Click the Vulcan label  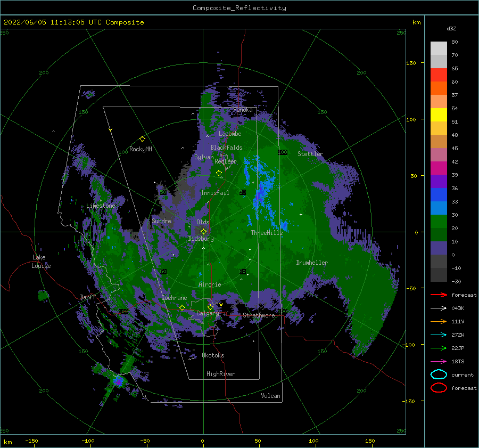270,396
